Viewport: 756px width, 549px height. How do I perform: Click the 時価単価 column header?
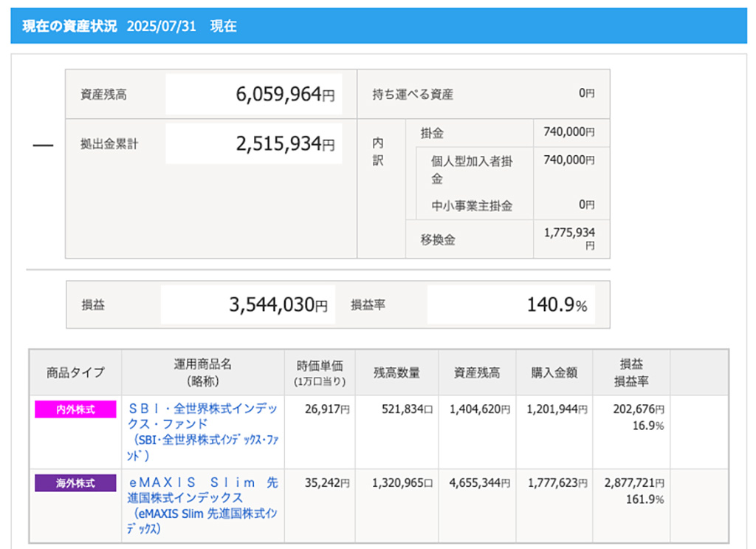tap(320, 372)
